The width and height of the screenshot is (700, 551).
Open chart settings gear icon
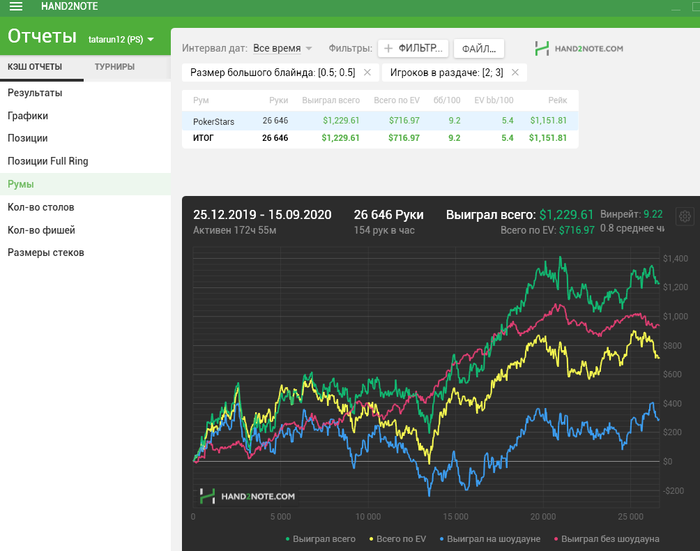click(685, 217)
